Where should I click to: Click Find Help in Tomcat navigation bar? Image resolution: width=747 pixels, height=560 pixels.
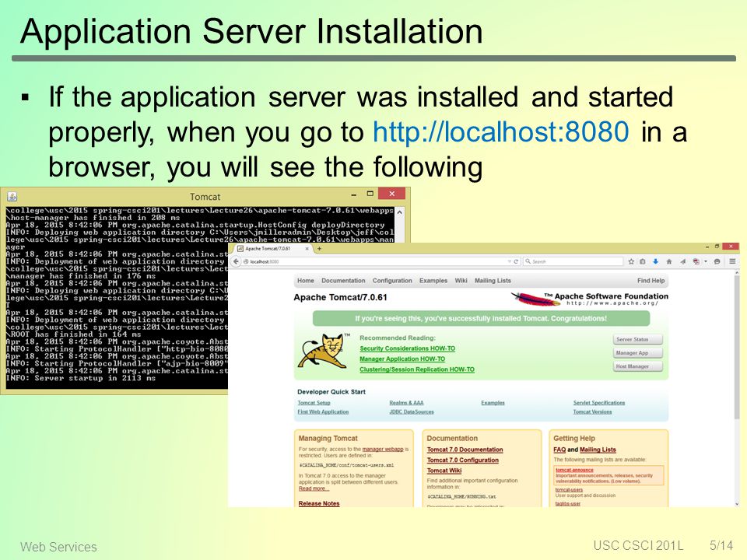pos(651,281)
